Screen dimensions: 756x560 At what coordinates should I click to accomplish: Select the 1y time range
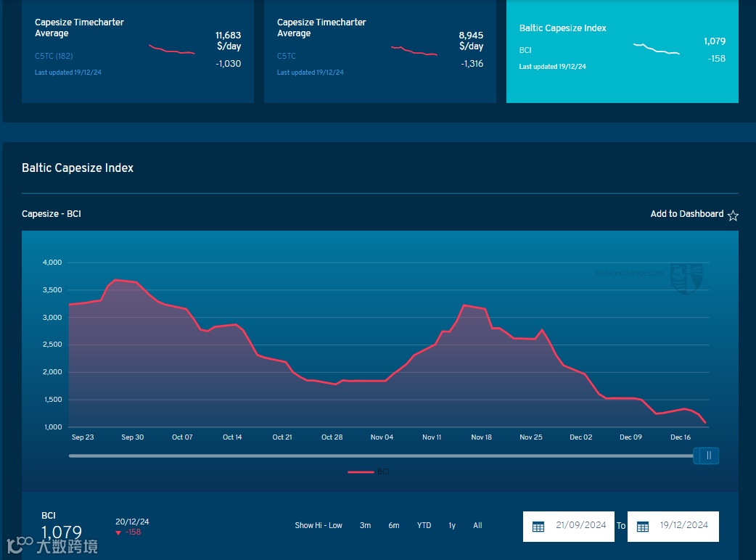(x=452, y=525)
